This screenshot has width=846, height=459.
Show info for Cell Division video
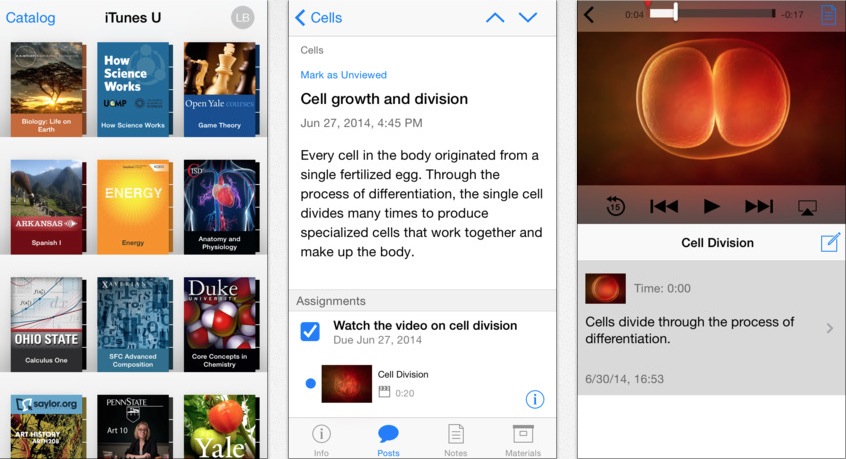click(x=535, y=399)
